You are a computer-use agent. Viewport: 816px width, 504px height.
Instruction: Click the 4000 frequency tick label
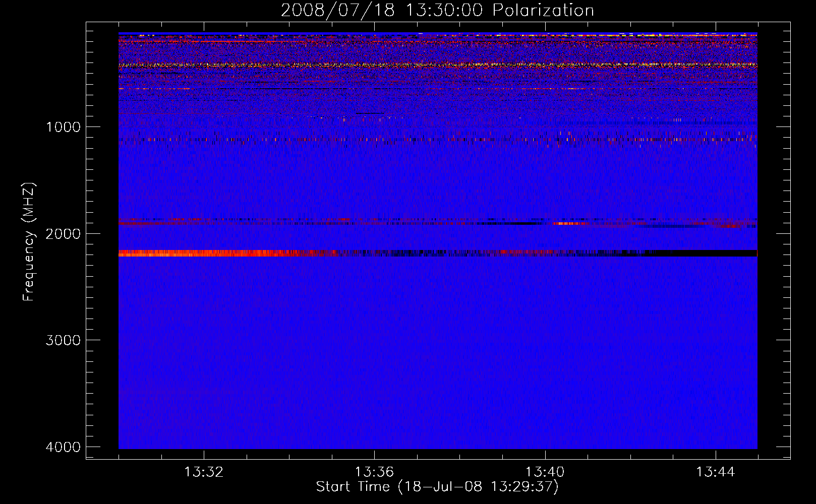click(x=63, y=447)
